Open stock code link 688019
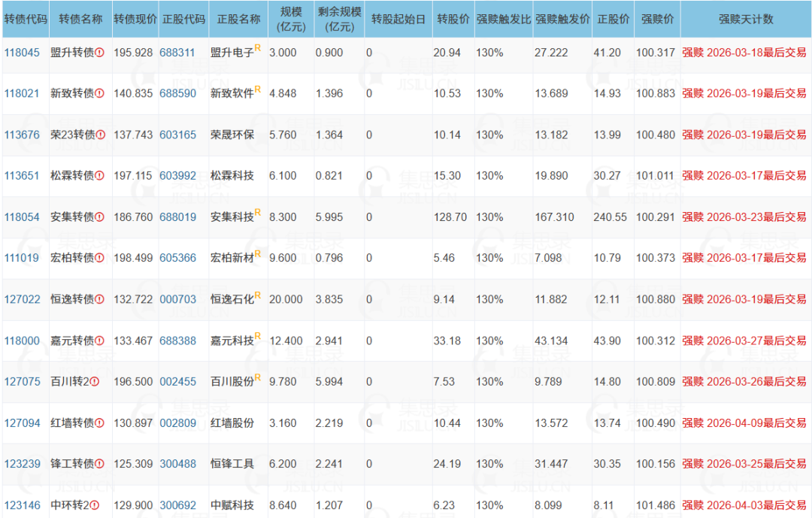The width and height of the screenshot is (812, 518). [180, 217]
